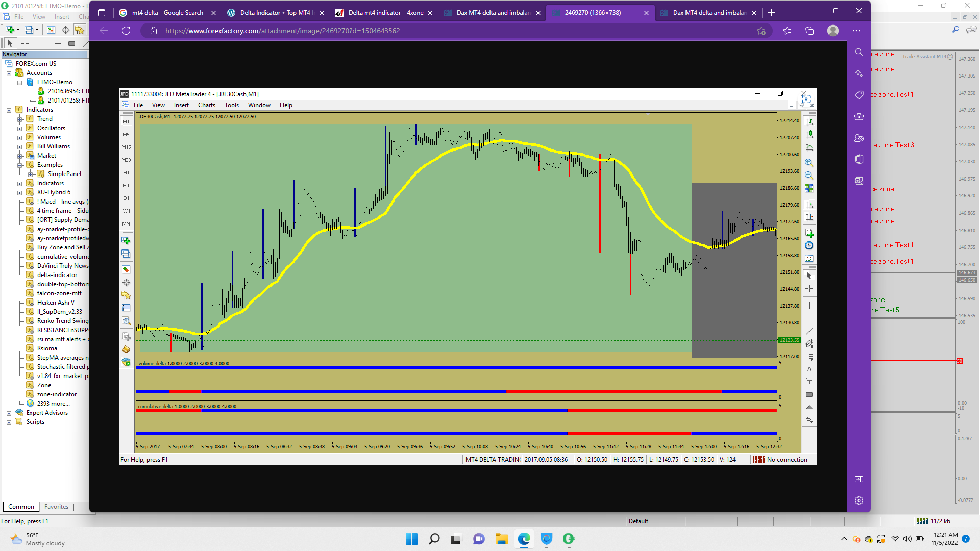The image size is (980, 551).
Task: Expand the Expert Advisors tree node
Action: point(9,413)
